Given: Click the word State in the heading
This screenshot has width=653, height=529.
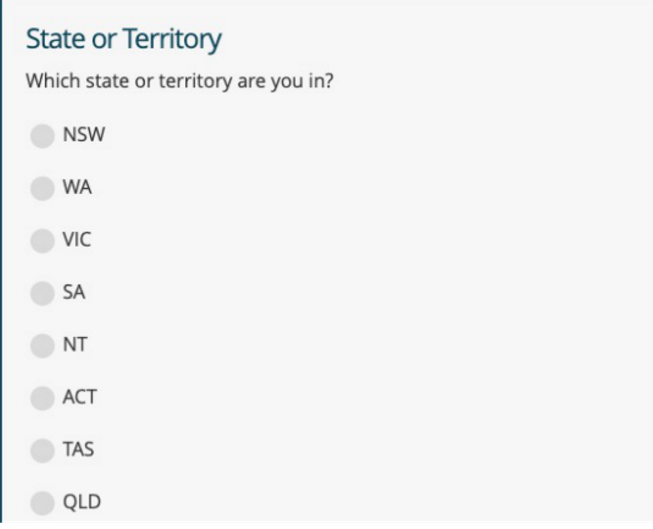Looking at the screenshot, I should (x=54, y=40).
